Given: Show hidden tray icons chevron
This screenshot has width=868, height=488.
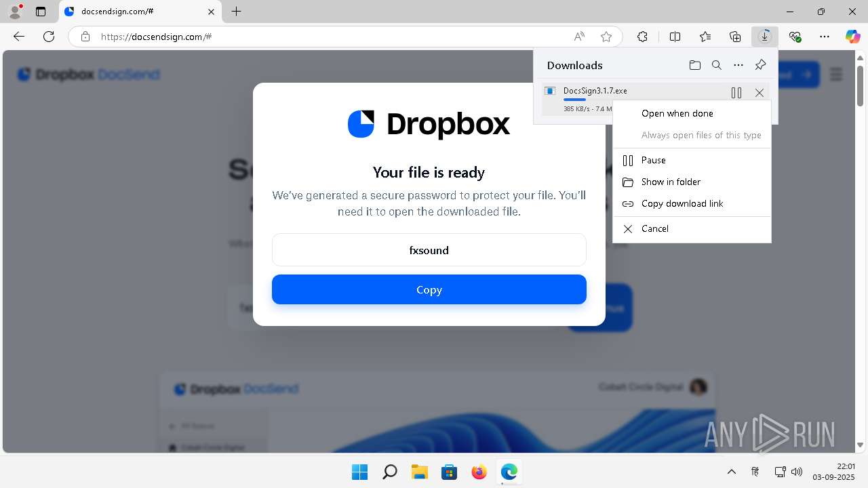Looking at the screenshot, I should click(x=731, y=472).
